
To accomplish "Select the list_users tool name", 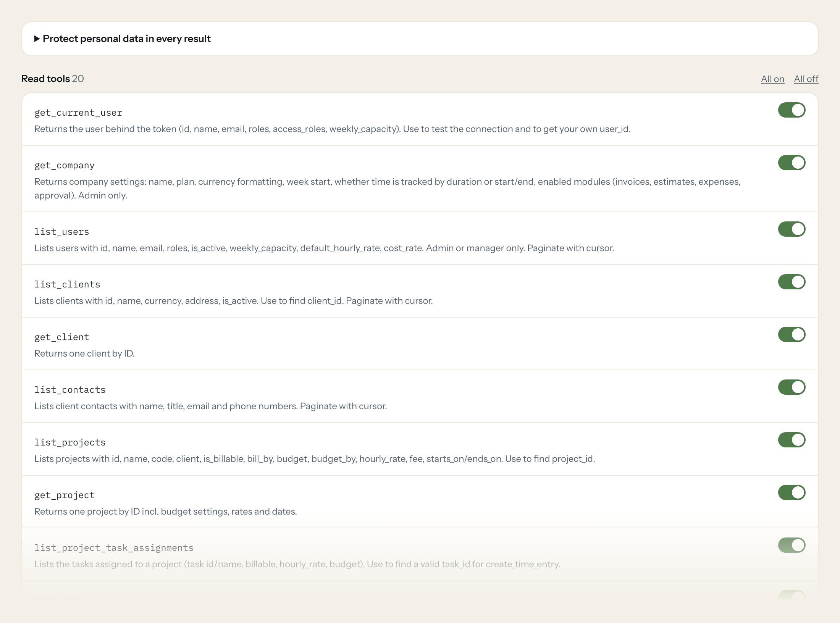I will click(x=62, y=232).
